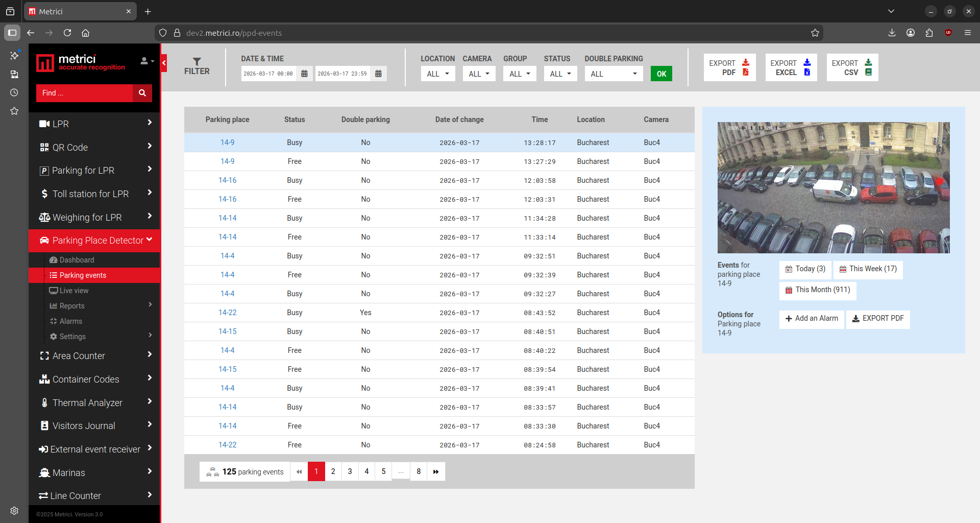The image size is (980, 523).
Task: Sort by Date of change column header
Action: pyautogui.click(x=459, y=120)
